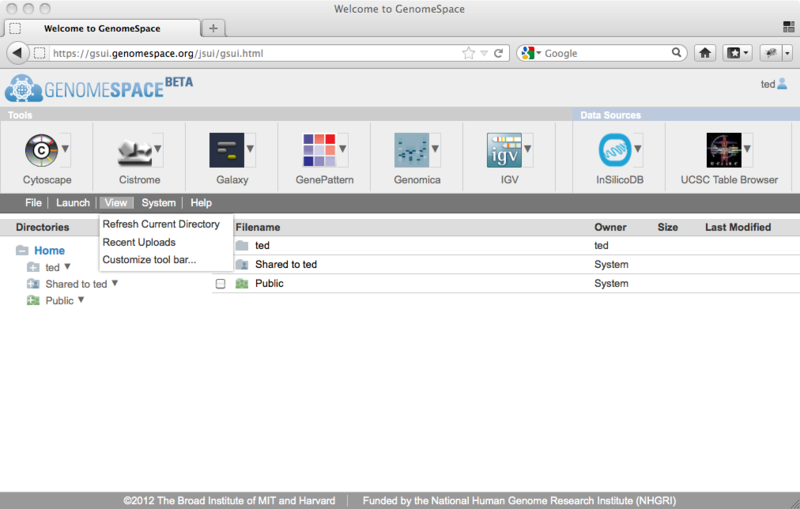Tick the checkbox beside the Public row

[220, 284]
